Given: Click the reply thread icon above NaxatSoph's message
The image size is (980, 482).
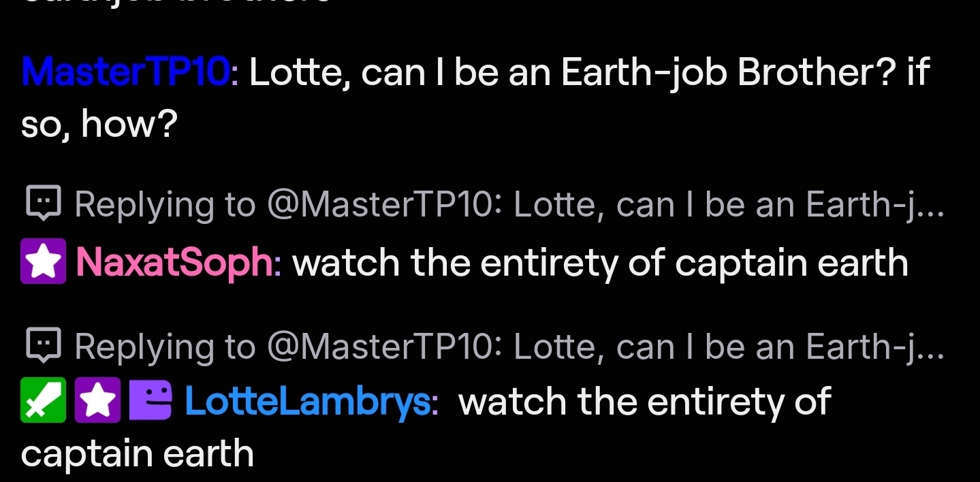Looking at the screenshot, I should click(44, 203).
